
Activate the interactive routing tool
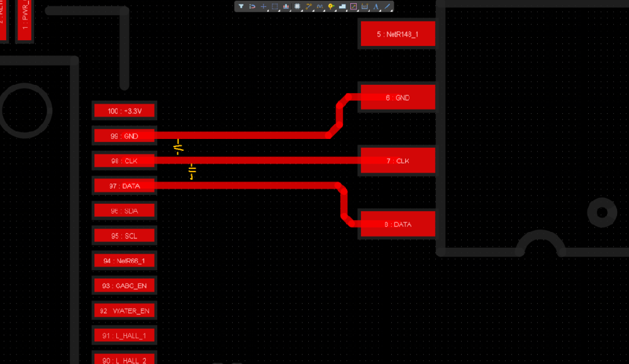coord(309,6)
